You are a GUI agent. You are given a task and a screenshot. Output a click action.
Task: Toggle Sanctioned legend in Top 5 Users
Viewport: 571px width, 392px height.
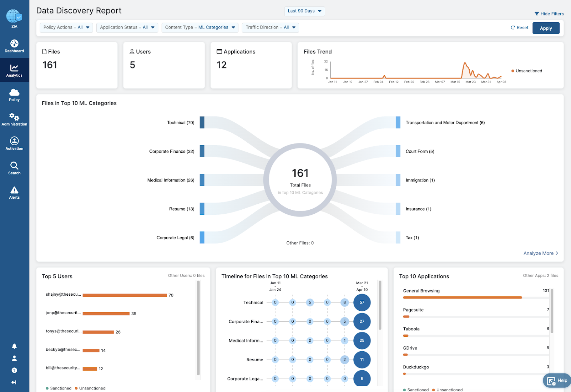point(59,388)
